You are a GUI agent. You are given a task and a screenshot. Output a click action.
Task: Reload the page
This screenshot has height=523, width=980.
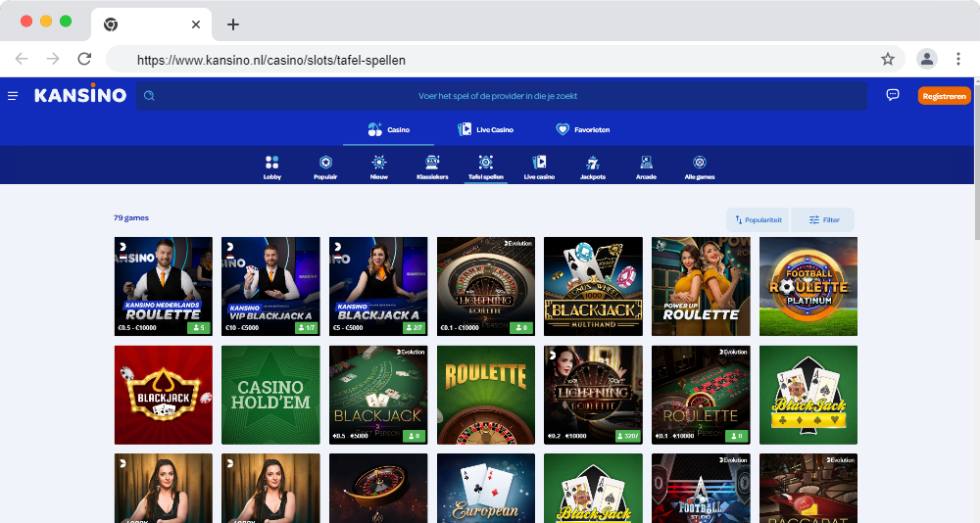pos(84,59)
